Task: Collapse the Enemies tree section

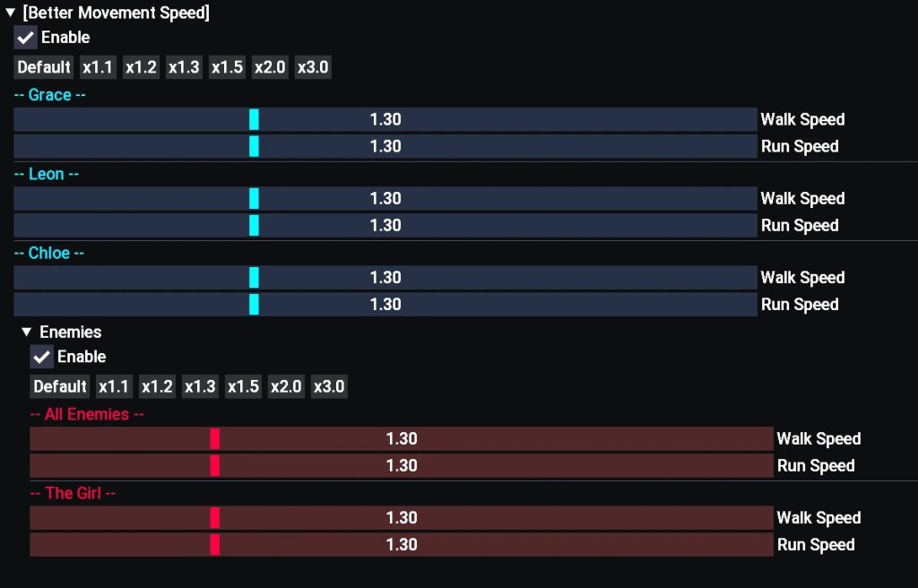Action: (27, 333)
